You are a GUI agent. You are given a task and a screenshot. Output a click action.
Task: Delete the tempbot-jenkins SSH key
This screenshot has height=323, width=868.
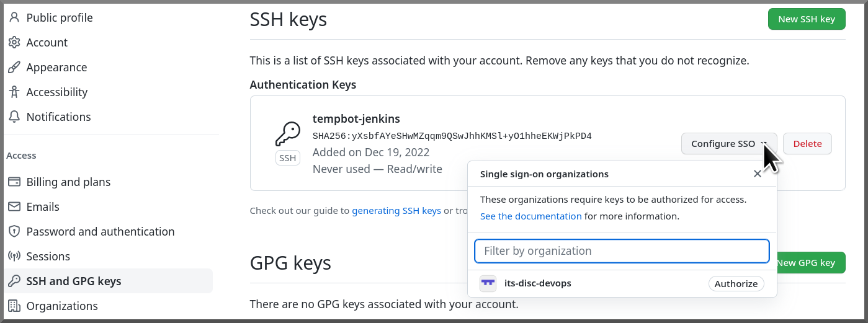pyautogui.click(x=807, y=144)
